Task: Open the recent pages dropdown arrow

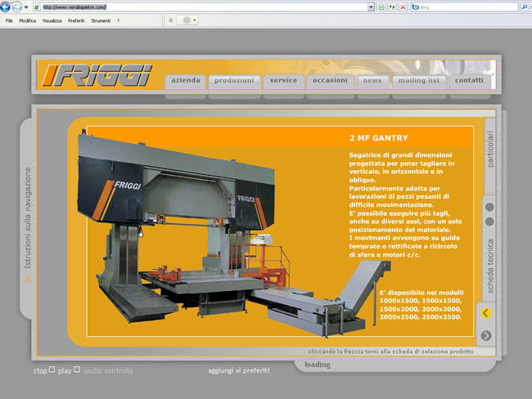Action: click(x=26, y=7)
